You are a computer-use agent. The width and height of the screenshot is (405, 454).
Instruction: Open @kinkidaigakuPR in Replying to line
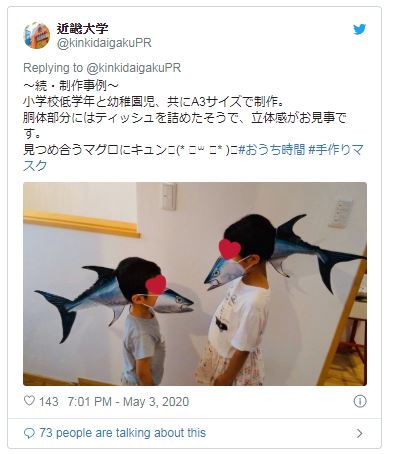(134, 68)
